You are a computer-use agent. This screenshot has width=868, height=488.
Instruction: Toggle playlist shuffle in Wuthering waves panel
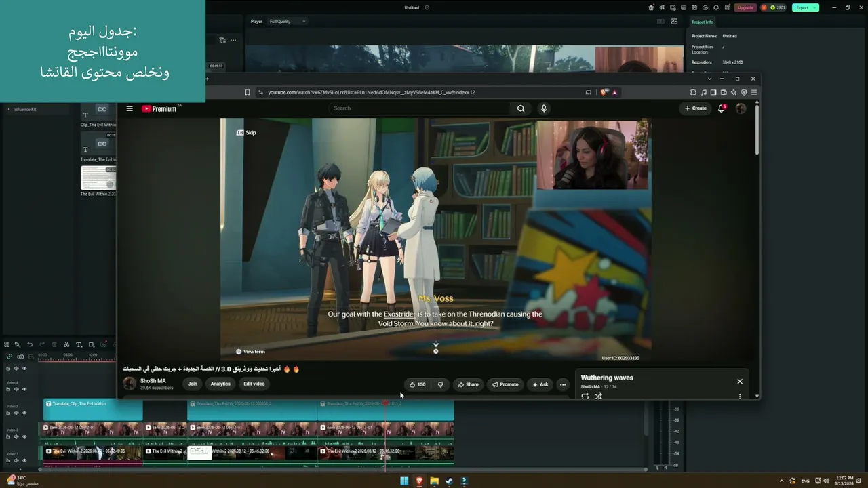pos(598,396)
